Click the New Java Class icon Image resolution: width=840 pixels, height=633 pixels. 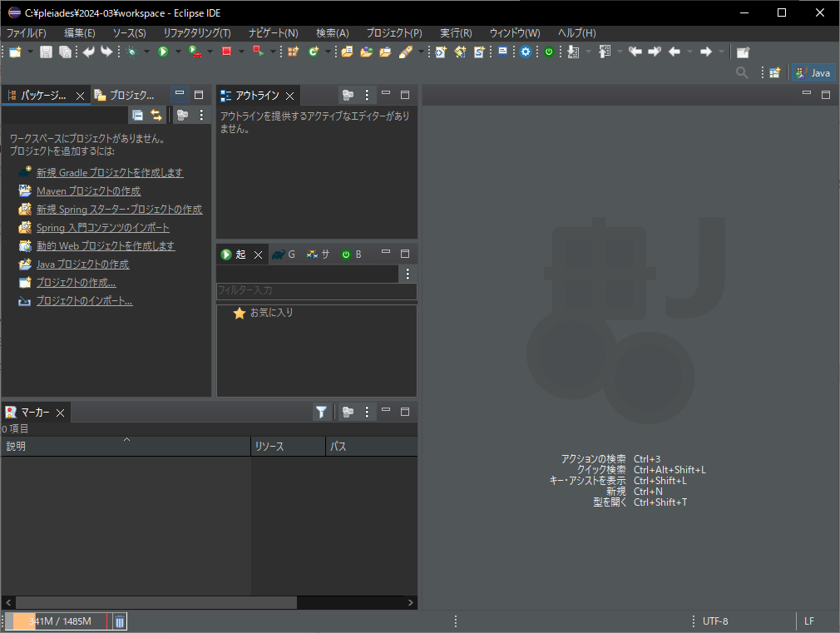[x=314, y=52]
